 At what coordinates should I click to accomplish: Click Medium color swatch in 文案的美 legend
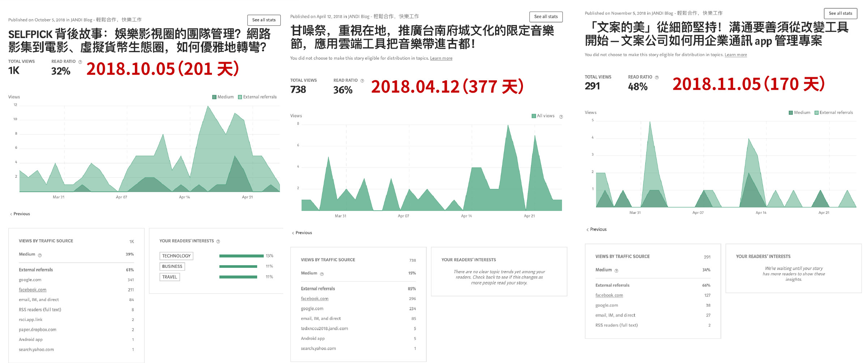tap(791, 113)
